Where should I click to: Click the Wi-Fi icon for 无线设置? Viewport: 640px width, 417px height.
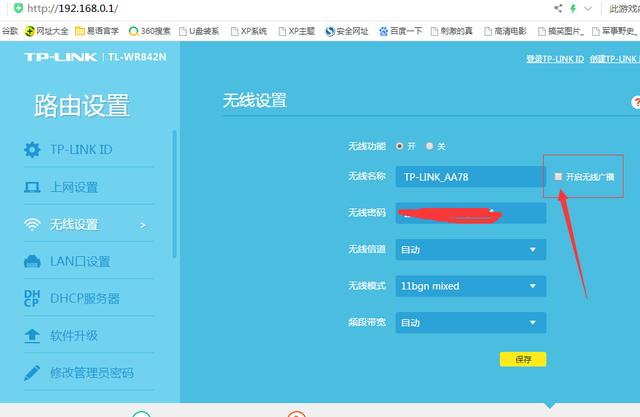(x=32, y=224)
